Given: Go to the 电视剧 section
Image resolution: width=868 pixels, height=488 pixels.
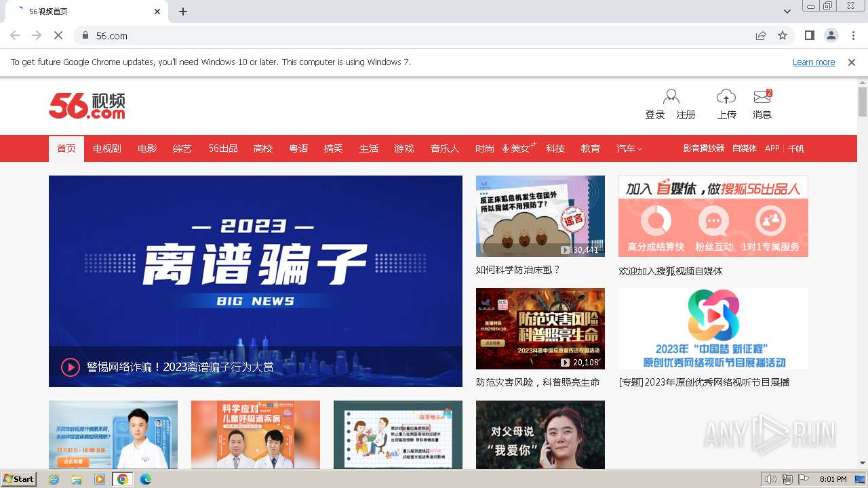Looking at the screenshot, I should (x=107, y=148).
